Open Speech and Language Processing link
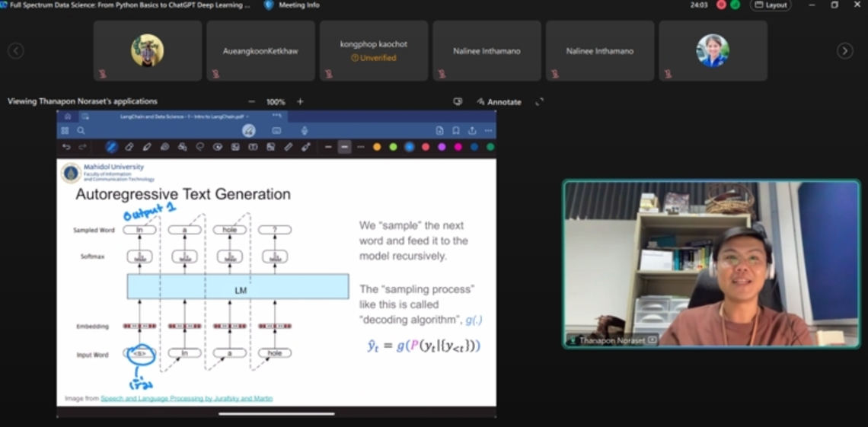Screen dimensions: 868x427 click(187, 398)
